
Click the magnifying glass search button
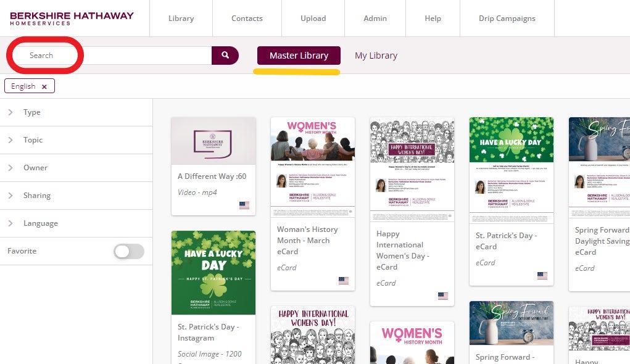click(x=225, y=56)
